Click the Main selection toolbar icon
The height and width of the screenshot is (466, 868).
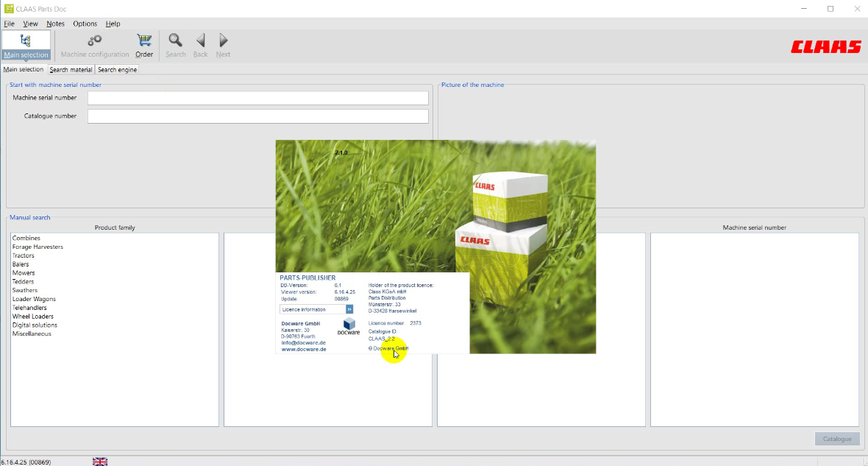26,46
